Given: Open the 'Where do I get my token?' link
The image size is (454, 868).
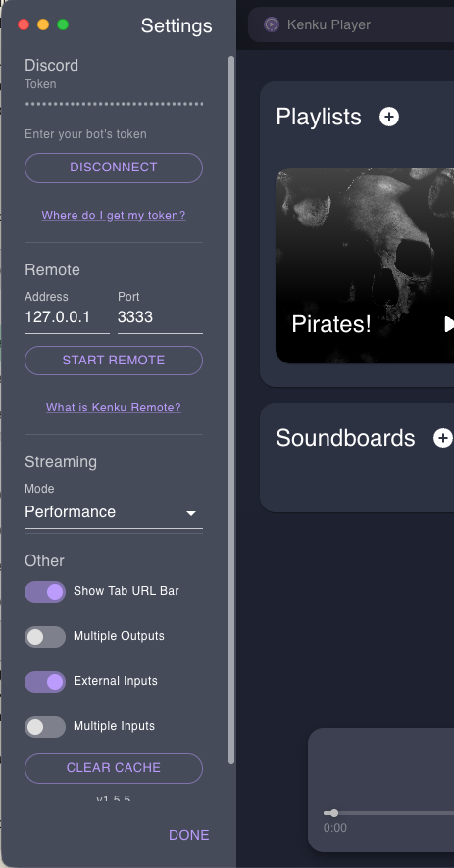Looking at the screenshot, I should [114, 216].
